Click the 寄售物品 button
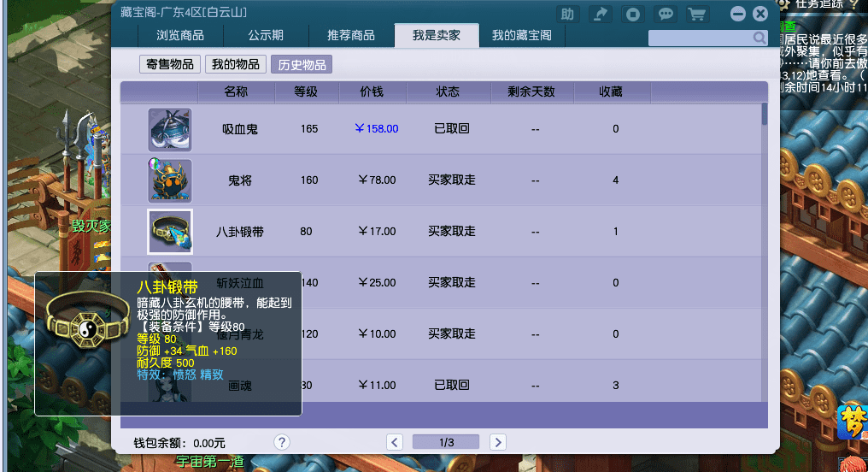Viewport: 868px width, 472px height. coord(170,65)
